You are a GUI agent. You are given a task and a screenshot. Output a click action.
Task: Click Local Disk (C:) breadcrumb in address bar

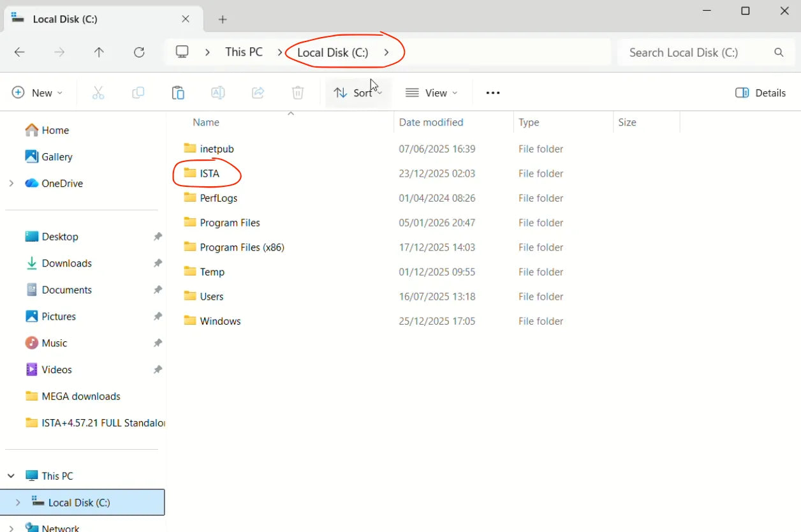(x=333, y=52)
